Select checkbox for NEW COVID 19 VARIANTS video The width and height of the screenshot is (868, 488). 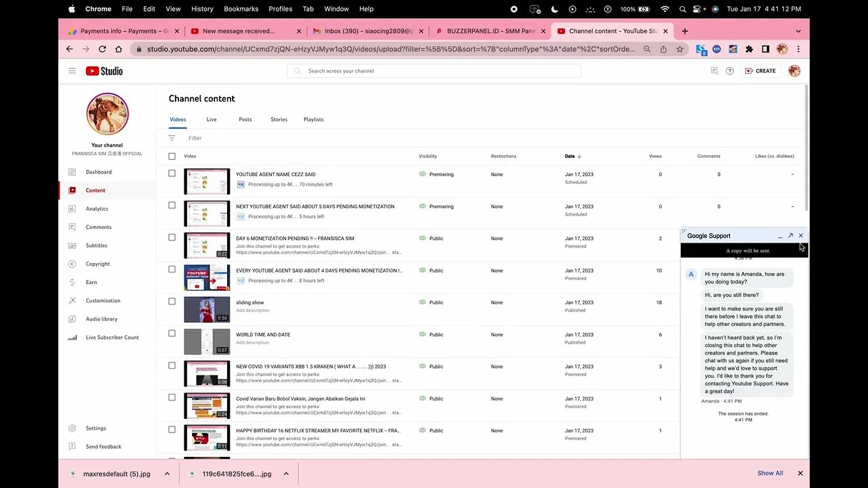point(172,365)
